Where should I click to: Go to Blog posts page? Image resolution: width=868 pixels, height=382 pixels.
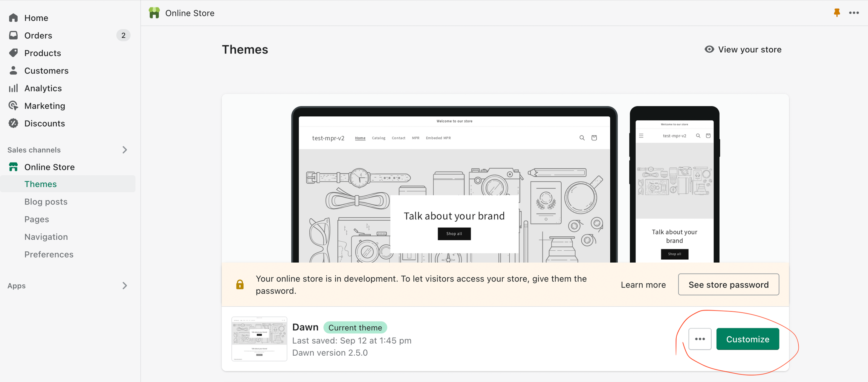coord(46,202)
